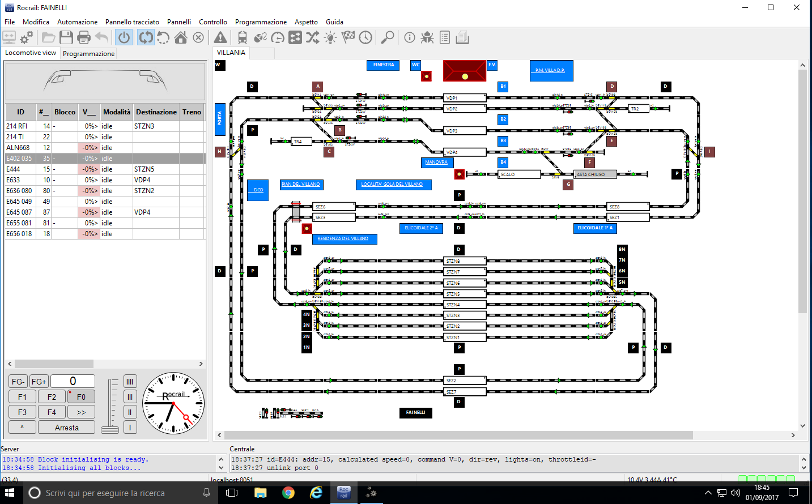812x504 pixels.
Task: Toggle automatic mode with the loop arrows icon
Action: 146,38
